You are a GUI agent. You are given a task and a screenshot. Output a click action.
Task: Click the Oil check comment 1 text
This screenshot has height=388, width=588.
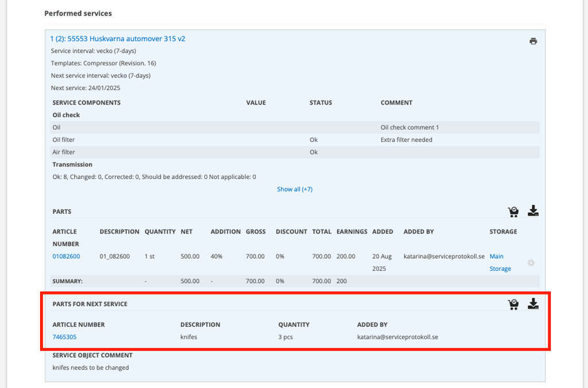click(x=409, y=127)
